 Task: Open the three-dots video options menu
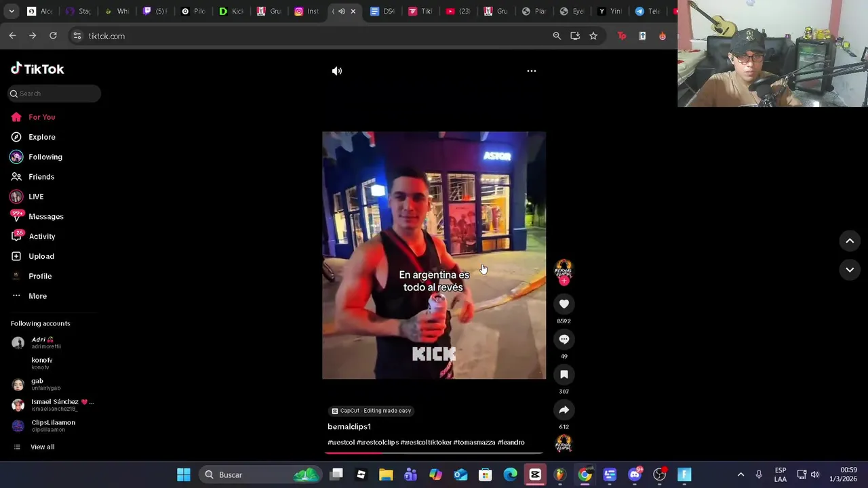(532, 70)
